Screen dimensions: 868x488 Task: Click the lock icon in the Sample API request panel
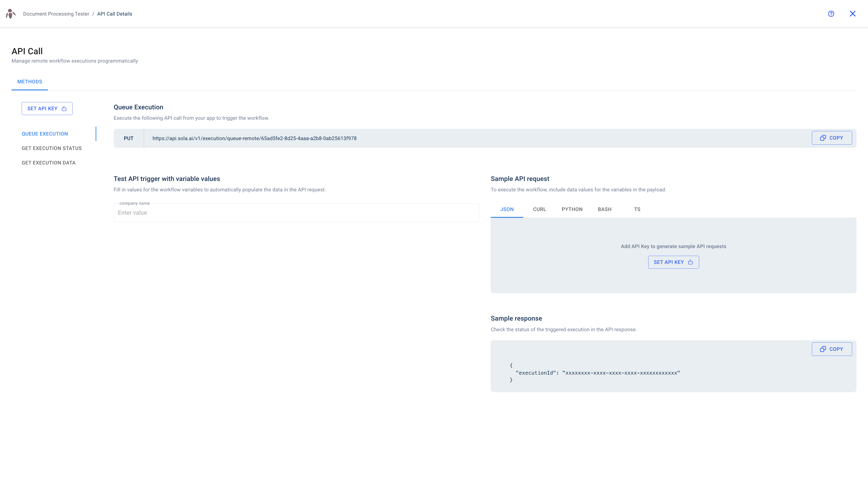pyautogui.click(x=691, y=262)
